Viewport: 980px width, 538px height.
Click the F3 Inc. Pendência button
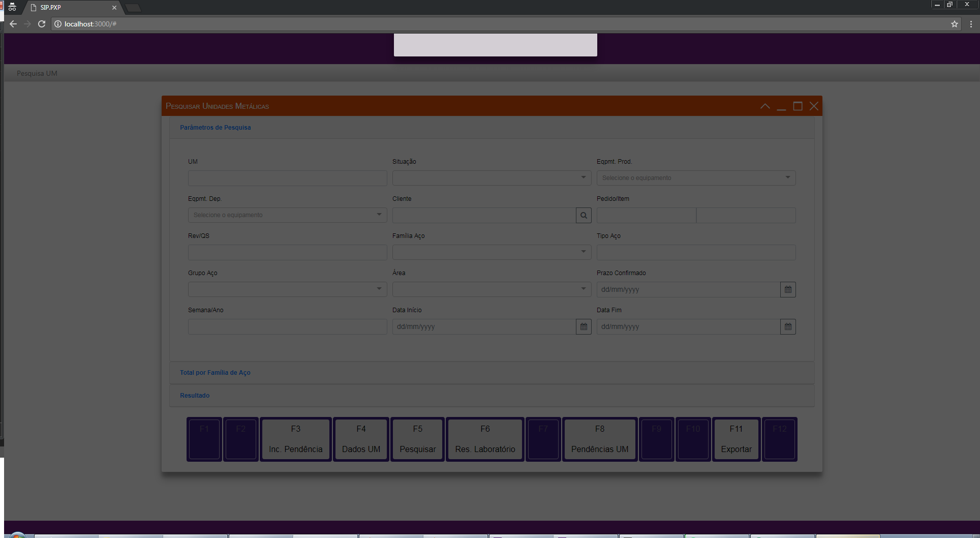(296, 439)
